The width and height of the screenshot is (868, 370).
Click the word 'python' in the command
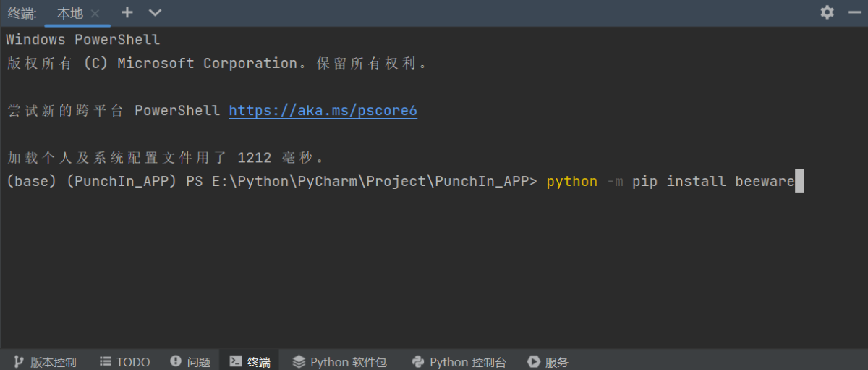tap(571, 181)
